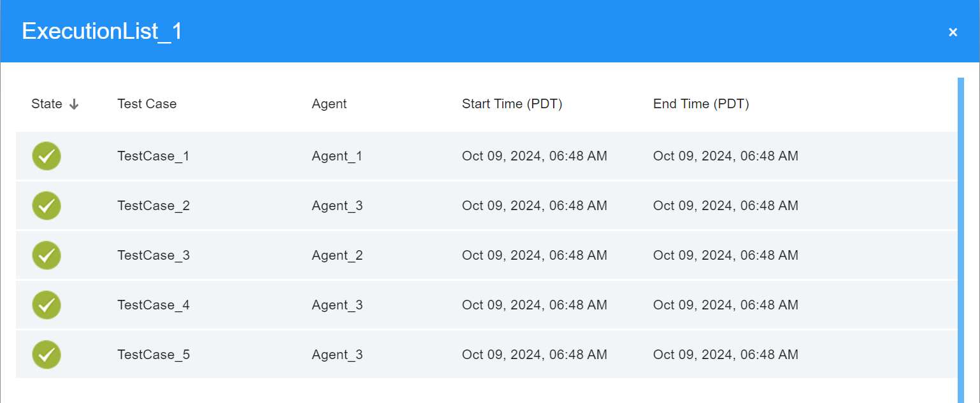
Task: Select the TestCase_5 row name
Action: tap(153, 355)
